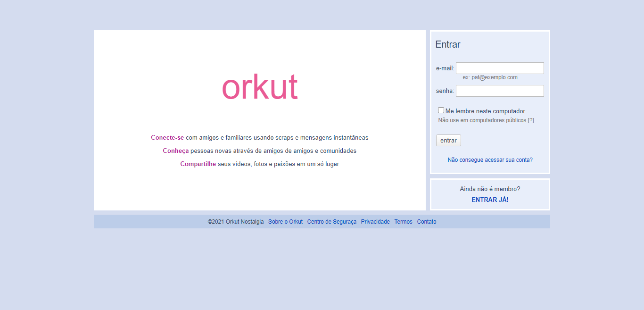Click 'Conheça' highlighted word

click(x=176, y=151)
